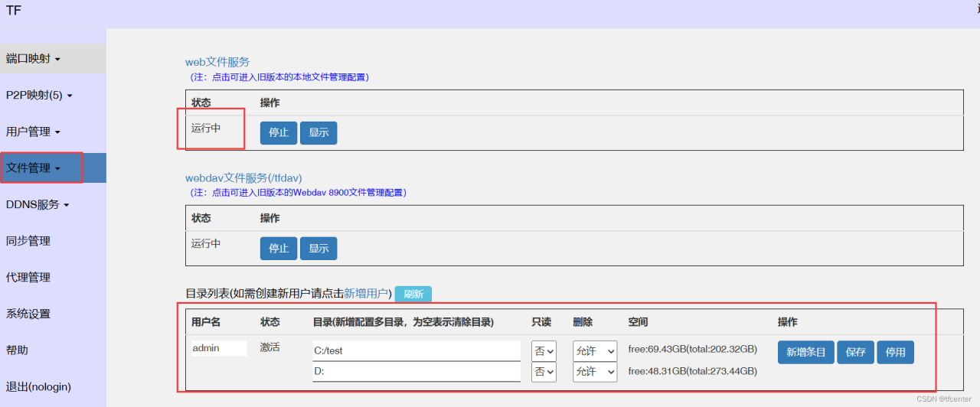
Task: Open the web文件服务 link
Action: 217,62
